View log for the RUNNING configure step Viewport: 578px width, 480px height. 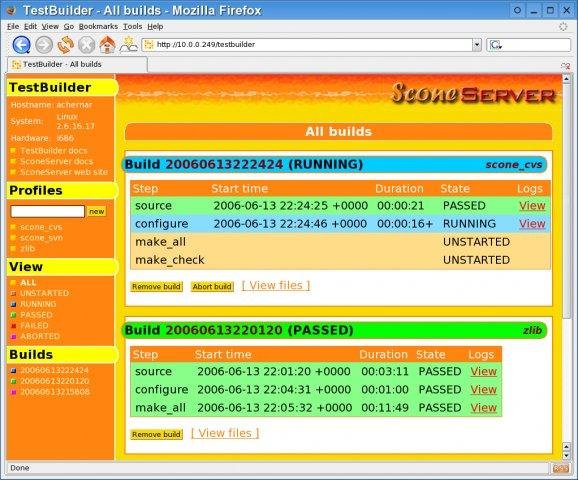point(532,224)
